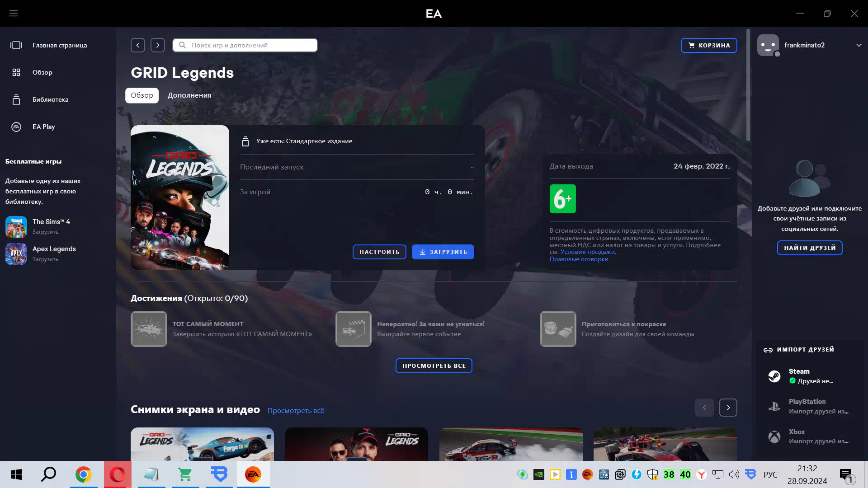Click the Steam friends import entry
The image size is (868, 488).
[x=809, y=376]
